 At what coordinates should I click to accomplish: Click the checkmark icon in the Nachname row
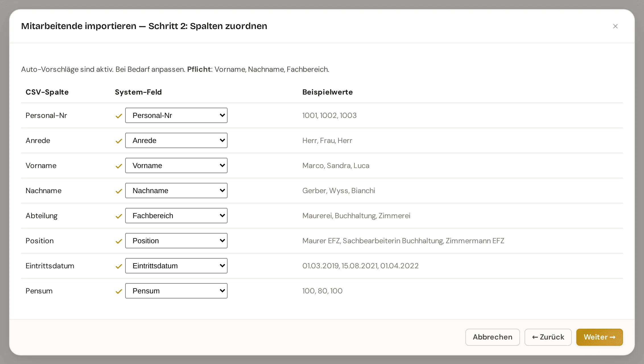coord(119,191)
